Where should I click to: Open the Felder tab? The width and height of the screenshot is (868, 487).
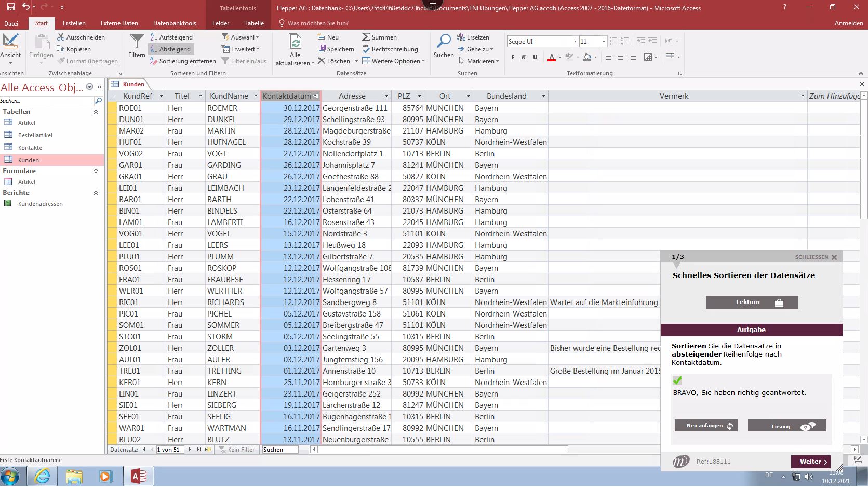(221, 23)
